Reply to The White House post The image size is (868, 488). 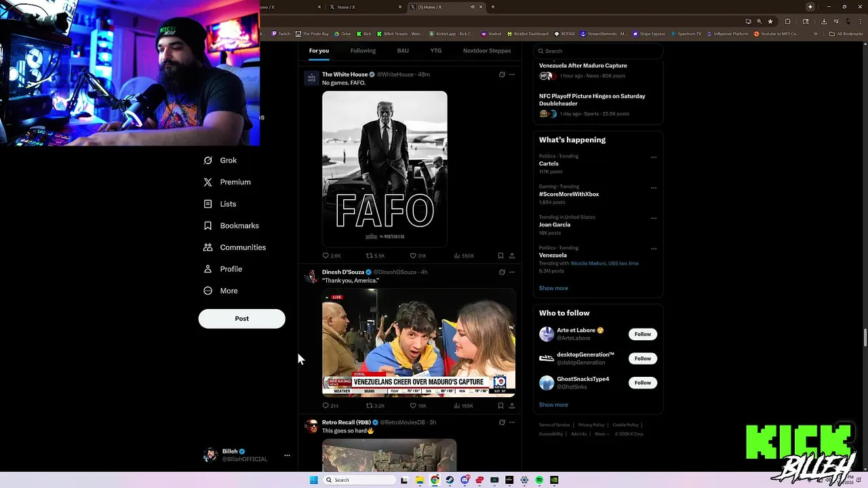point(332,256)
